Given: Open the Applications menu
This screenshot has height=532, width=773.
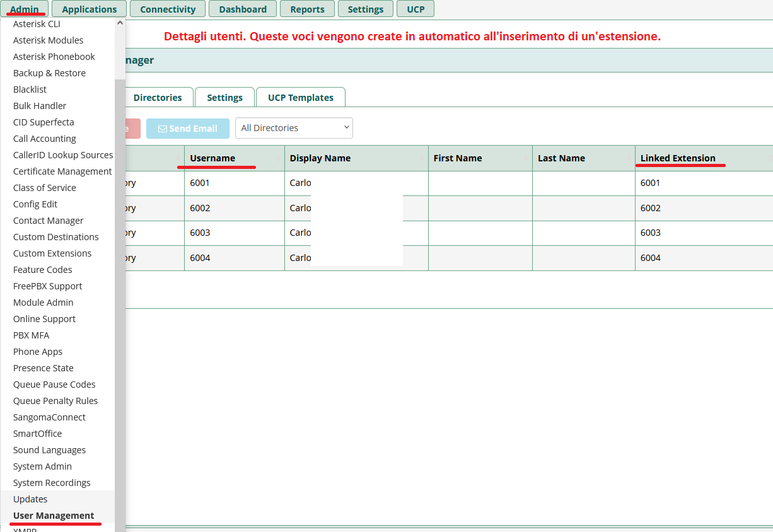Looking at the screenshot, I should click(x=90, y=9).
